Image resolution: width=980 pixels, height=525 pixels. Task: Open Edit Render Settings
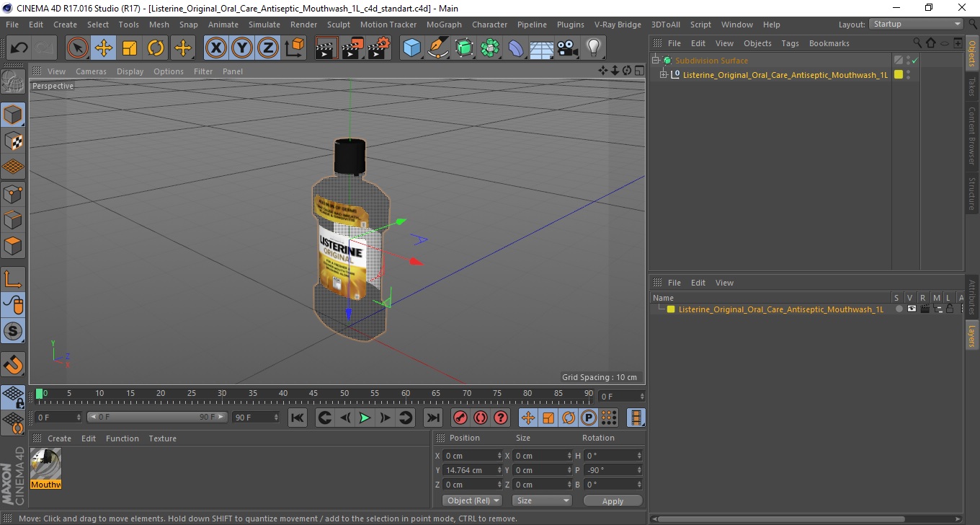(x=378, y=48)
